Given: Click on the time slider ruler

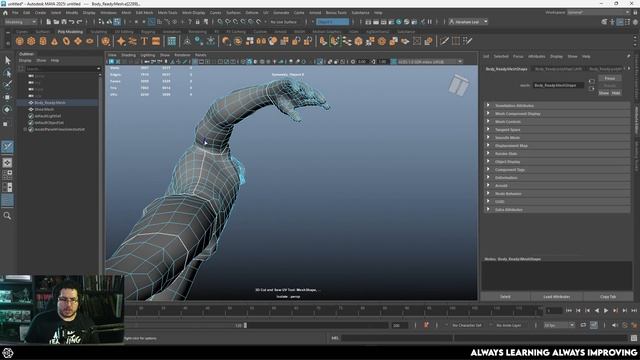Looking at the screenshot, I should 333,310.
